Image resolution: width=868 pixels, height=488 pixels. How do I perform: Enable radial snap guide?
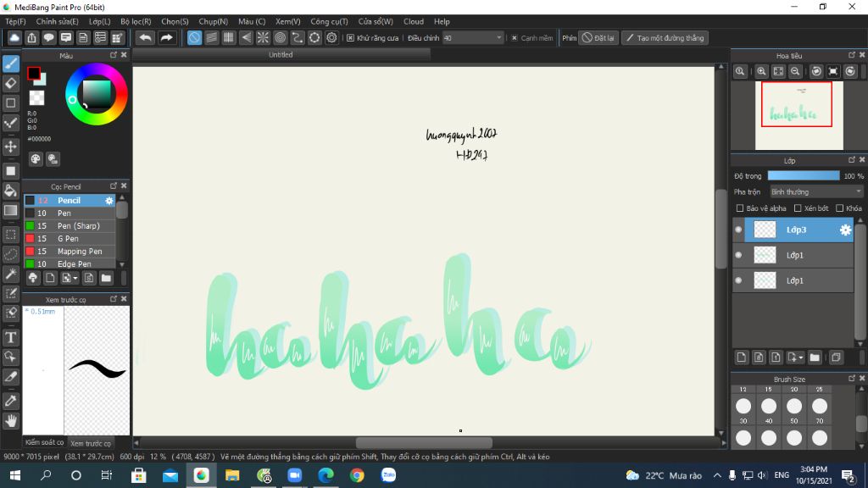click(x=263, y=37)
